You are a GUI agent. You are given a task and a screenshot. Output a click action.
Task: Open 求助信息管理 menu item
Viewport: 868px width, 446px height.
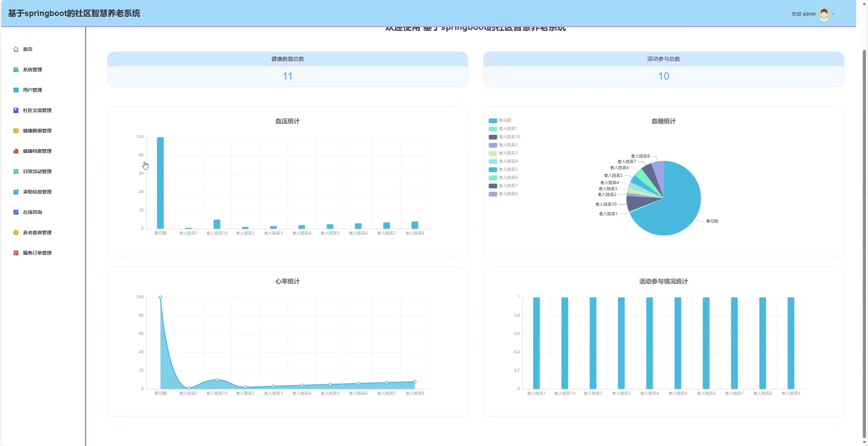(37, 192)
